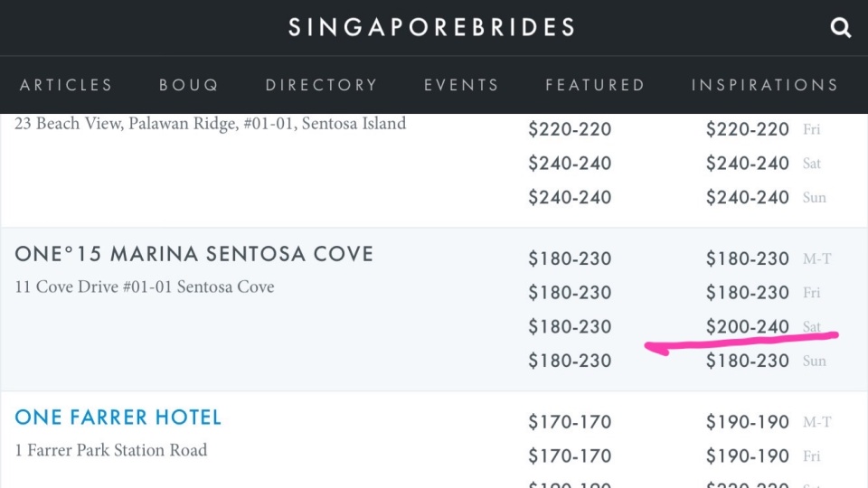Screen dimensions: 868x488
Task: Open the Inspirations menu item
Action: (765, 85)
